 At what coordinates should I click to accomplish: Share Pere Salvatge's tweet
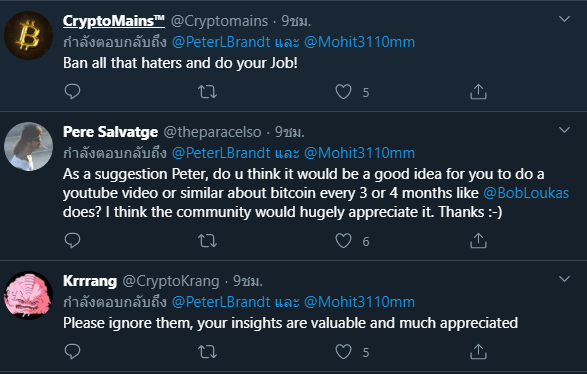(x=478, y=240)
